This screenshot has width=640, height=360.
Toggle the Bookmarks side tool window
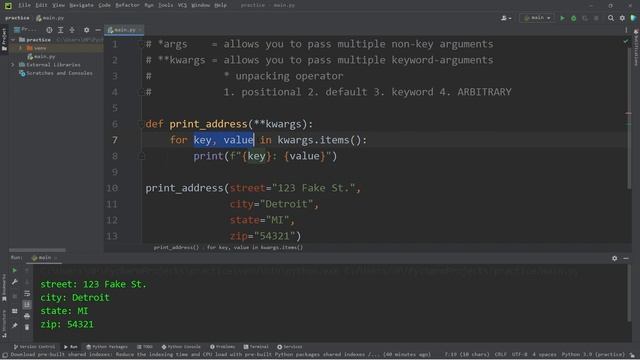tap(4, 288)
